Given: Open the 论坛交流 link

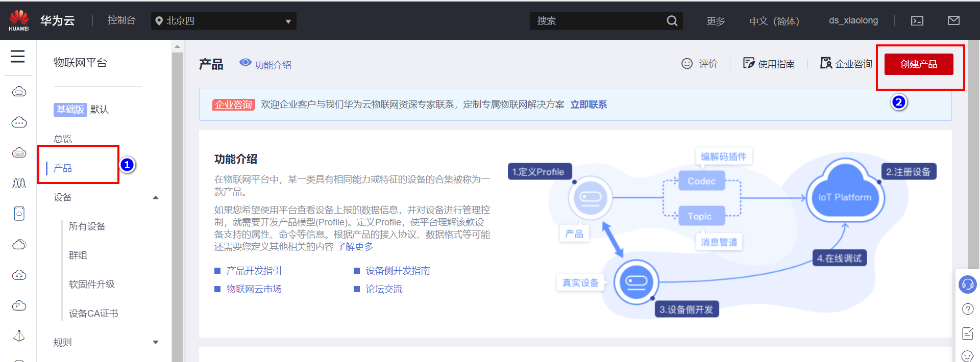Looking at the screenshot, I should tap(384, 289).
